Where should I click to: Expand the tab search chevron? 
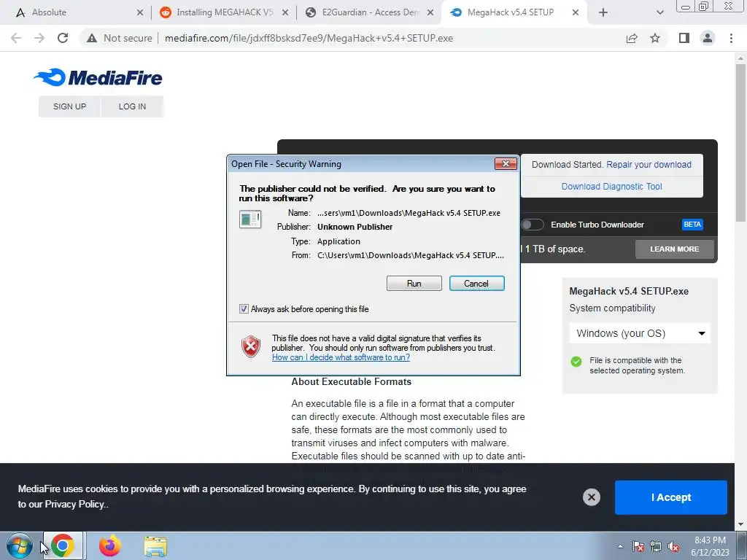tap(659, 12)
